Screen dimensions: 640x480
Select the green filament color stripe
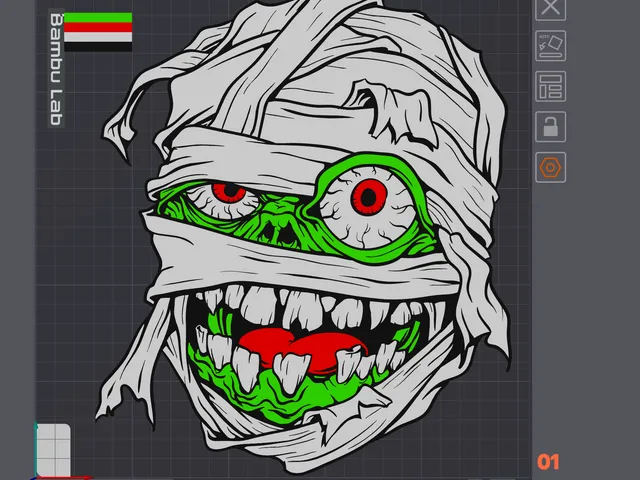coord(98,18)
